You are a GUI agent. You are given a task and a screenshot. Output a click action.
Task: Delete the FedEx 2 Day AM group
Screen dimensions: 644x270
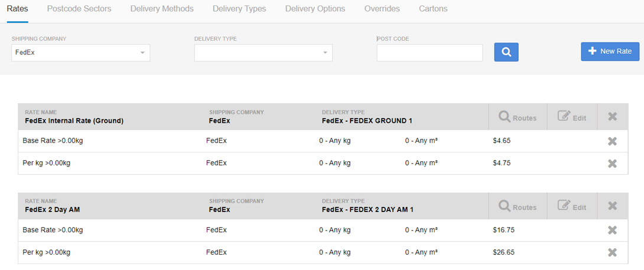point(612,206)
